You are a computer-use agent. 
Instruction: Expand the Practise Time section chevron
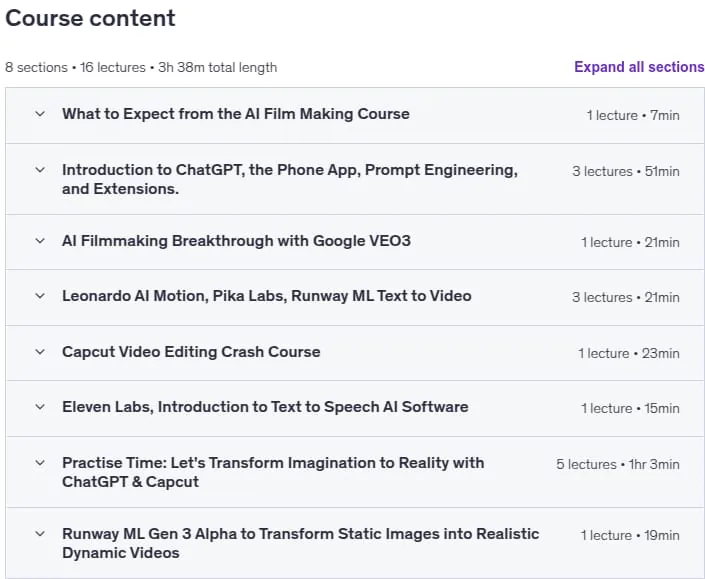[40, 463]
